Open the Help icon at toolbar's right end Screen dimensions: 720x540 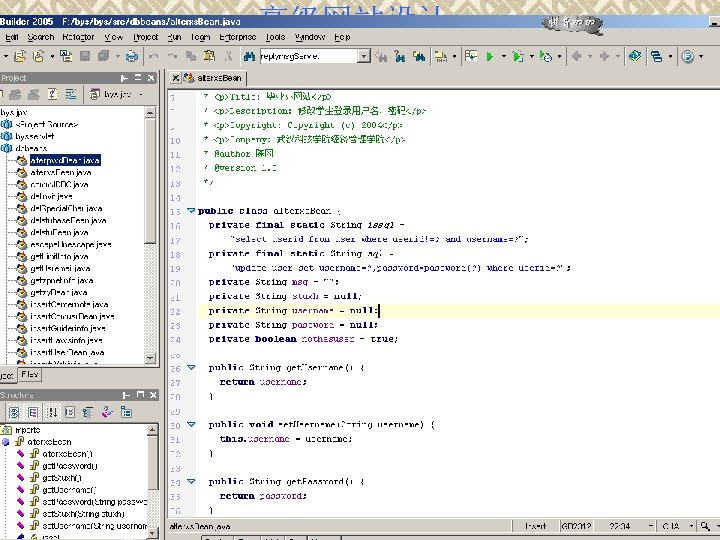coord(688,57)
